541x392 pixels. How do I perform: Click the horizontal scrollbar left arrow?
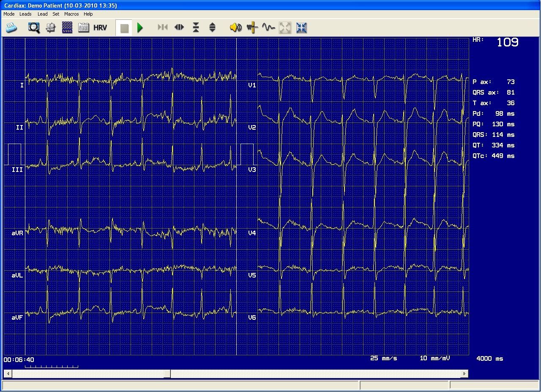coord(8,373)
